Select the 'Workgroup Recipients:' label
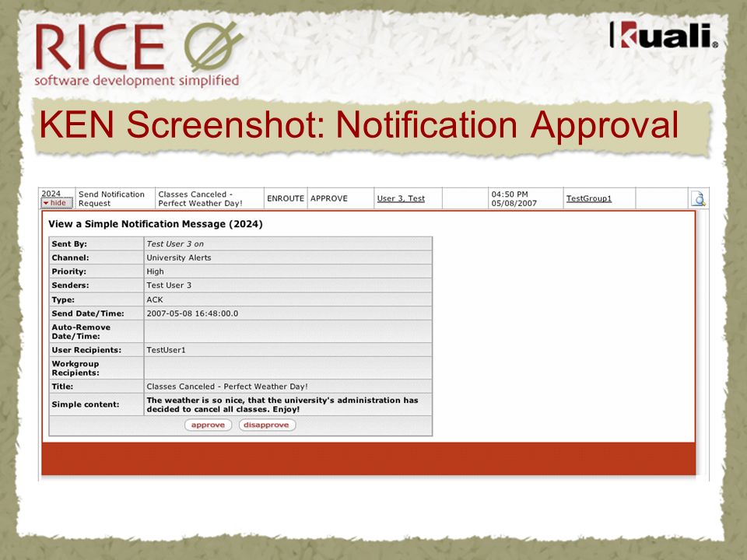747x560 pixels. click(x=75, y=368)
